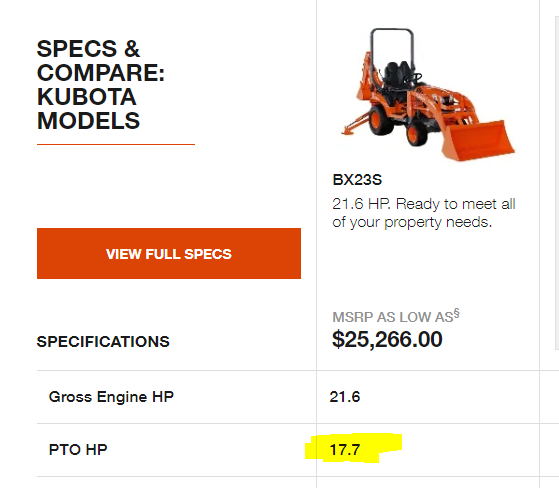Click the tractor's roll bar in the photo

coord(392,48)
